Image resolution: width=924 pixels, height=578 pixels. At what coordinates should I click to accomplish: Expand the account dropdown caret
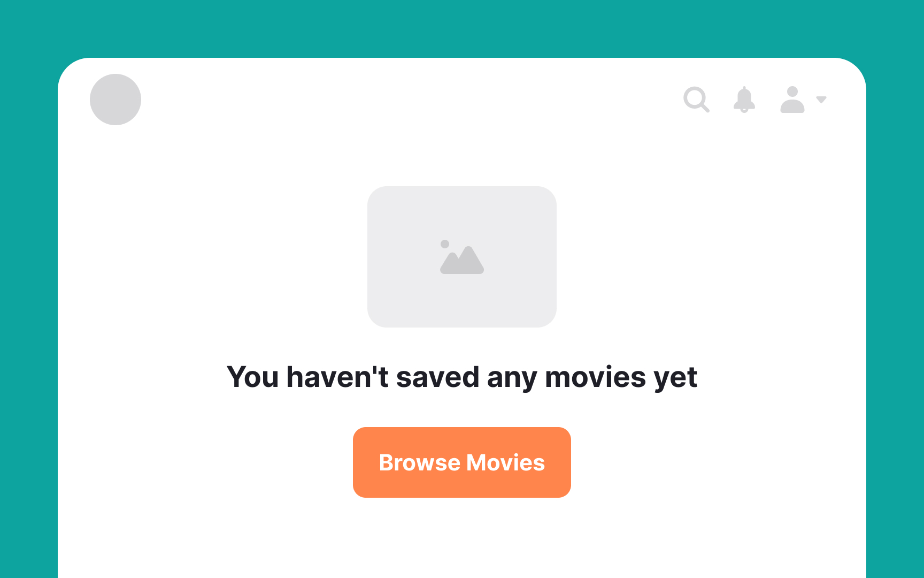click(821, 100)
